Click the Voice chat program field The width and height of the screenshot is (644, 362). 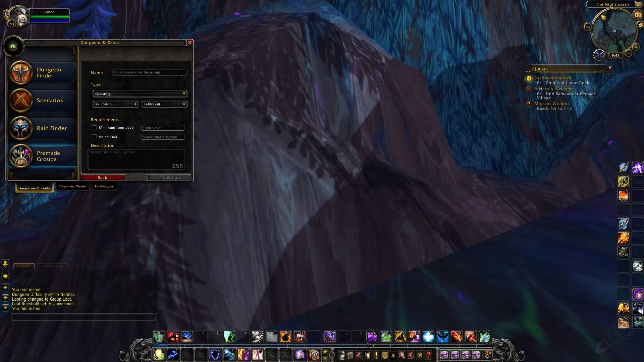point(163,137)
